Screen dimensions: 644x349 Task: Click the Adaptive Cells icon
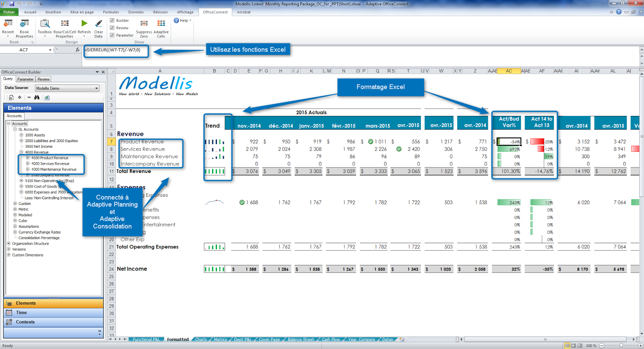pos(161,23)
